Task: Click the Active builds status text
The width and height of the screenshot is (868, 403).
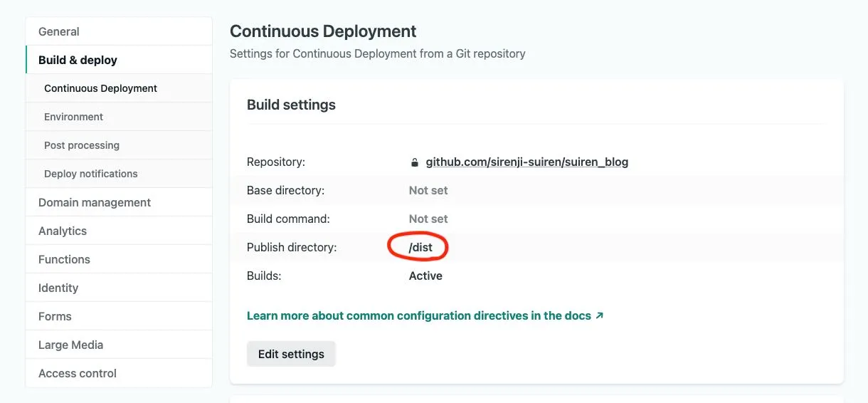Action: point(425,276)
